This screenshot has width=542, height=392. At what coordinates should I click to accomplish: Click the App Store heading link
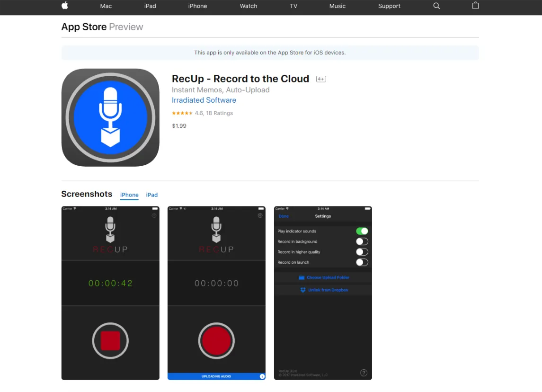pos(84,27)
